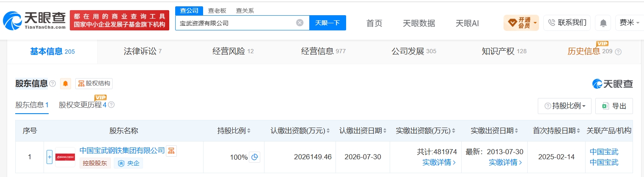This screenshot has width=644, height=177.
Task: Click the 2025-02-14 first holding date
Action: (x=556, y=157)
